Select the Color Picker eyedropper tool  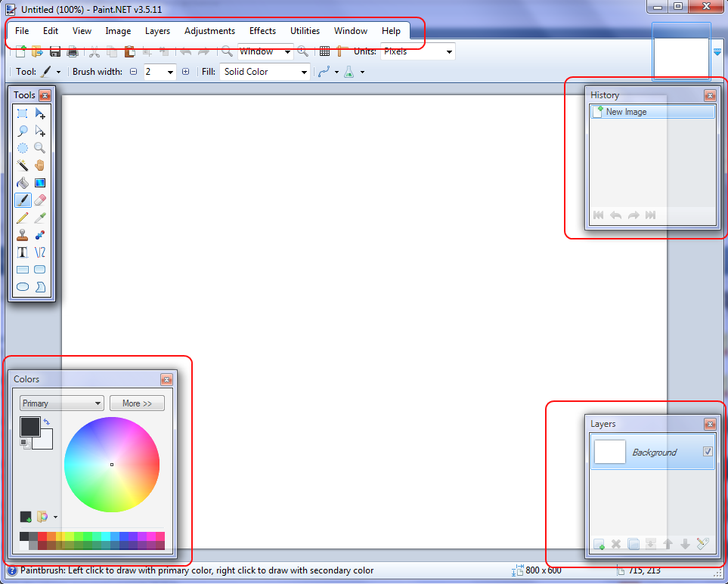tap(40, 218)
